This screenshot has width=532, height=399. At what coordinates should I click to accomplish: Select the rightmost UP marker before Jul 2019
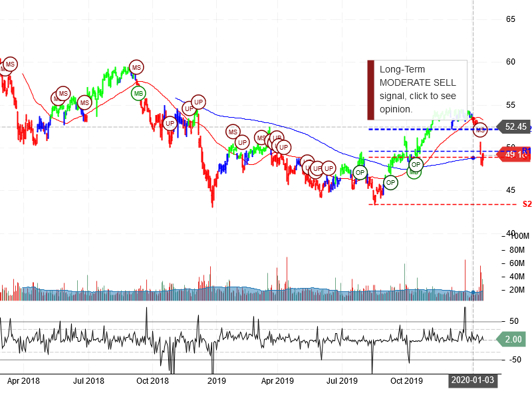point(328,168)
